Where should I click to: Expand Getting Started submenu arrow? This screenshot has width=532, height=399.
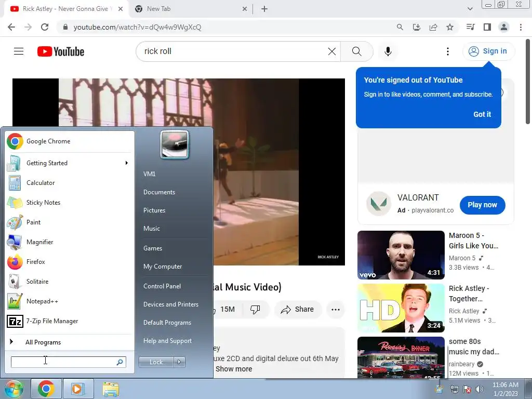coord(127,163)
